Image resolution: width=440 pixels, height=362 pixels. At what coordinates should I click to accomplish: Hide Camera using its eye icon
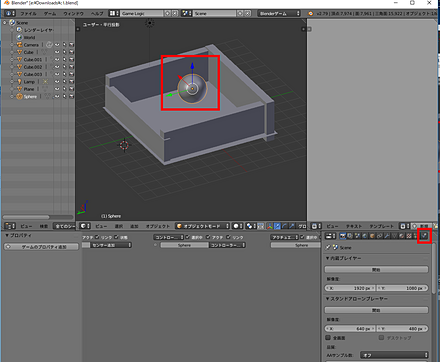pyautogui.click(x=57, y=45)
